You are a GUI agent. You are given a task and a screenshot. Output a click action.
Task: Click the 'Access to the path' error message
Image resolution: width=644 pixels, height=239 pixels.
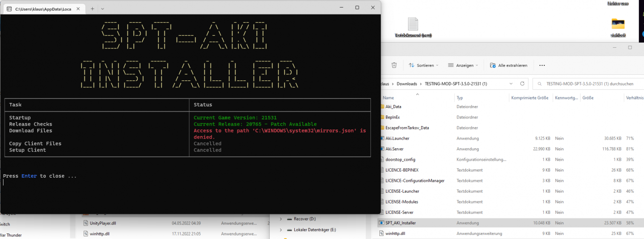pos(280,134)
